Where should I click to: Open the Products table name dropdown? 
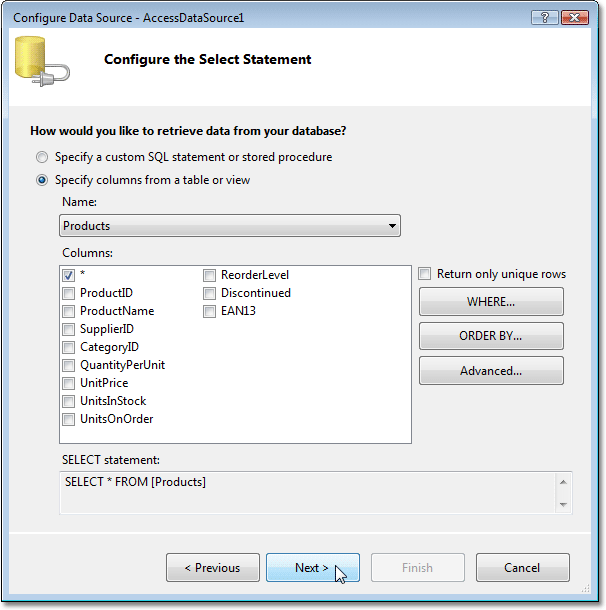(230, 226)
